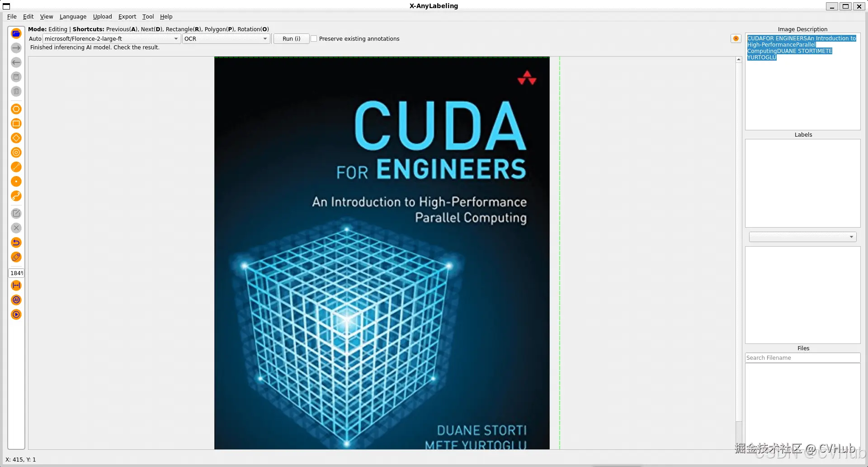Click the edit object icon
This screenshot has height=467, width=868.
coord(16,214)
